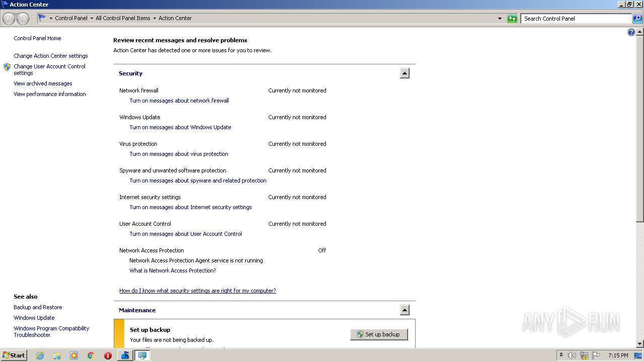
Task: Click the Set up backup button
Action: 379,334
